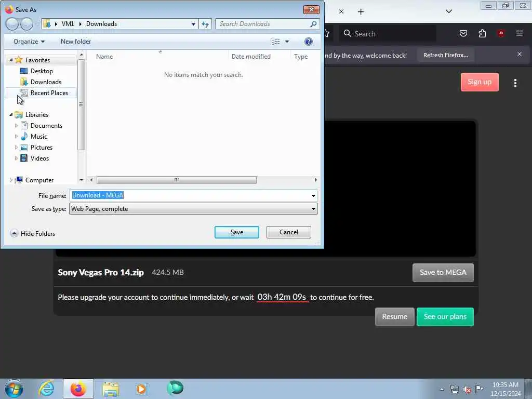Open the List all tabs chevron
The width and height of the screenshot is (532, 399).
click(x=448, y=11)
